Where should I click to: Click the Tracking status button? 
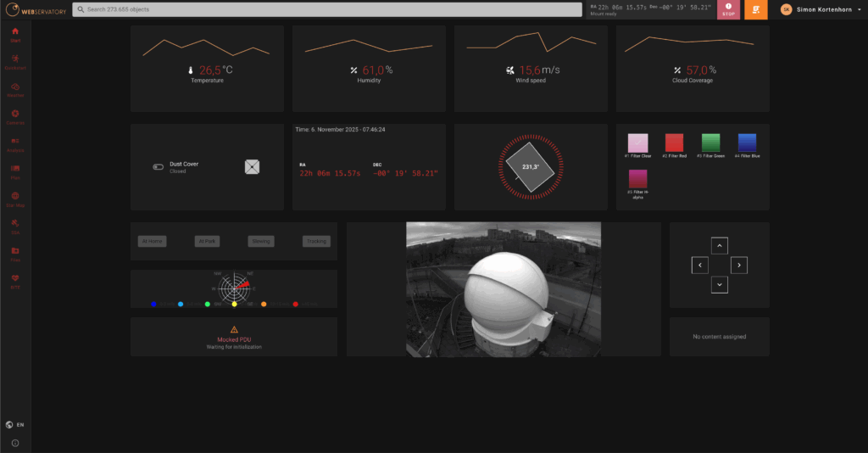point(316,241)
